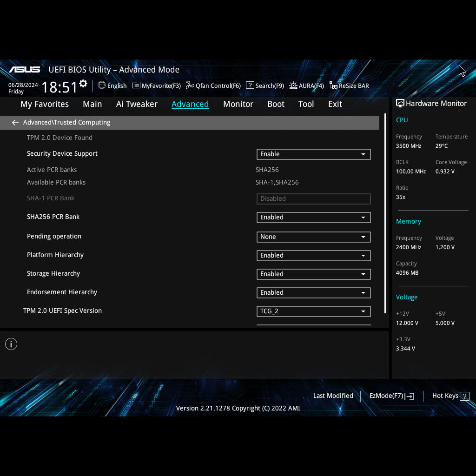Click the 3.344 V voltage value
The width and height of the screenshot is (476, 476).
point(405,349)
